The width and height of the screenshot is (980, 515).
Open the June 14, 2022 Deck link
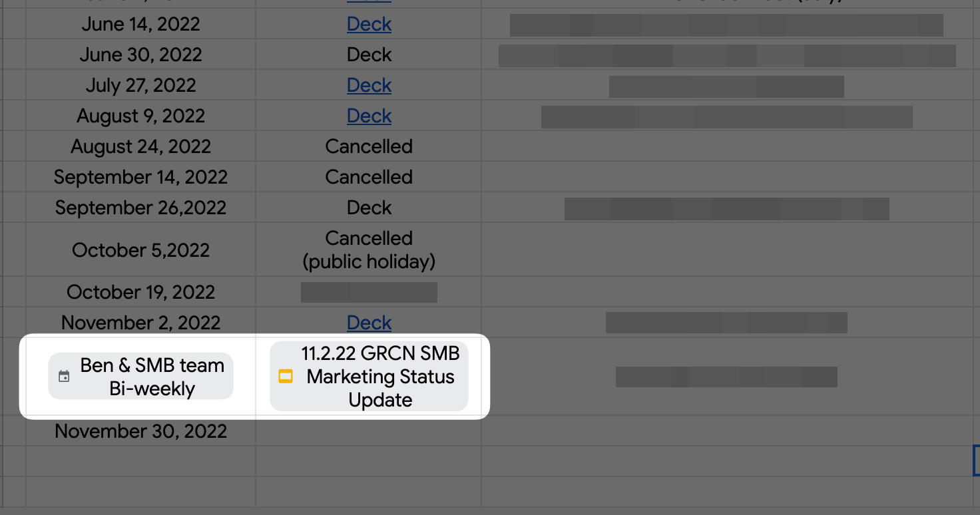coord(369,24)
